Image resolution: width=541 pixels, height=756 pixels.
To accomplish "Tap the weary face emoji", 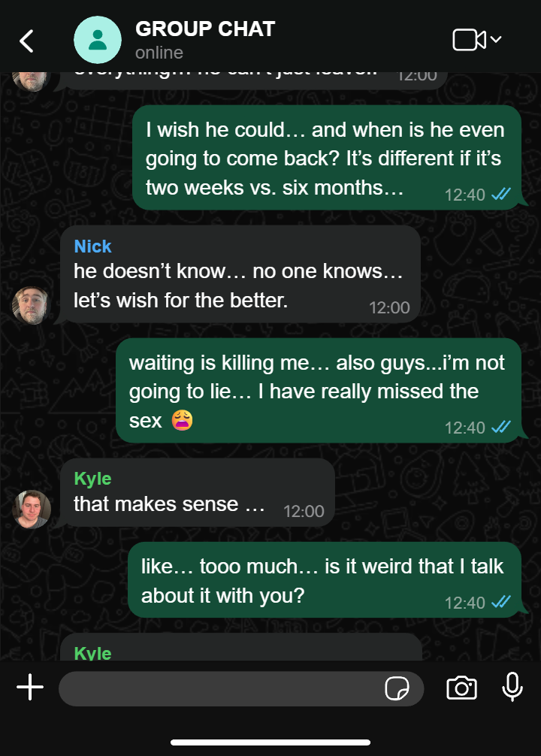I will 183,420.
